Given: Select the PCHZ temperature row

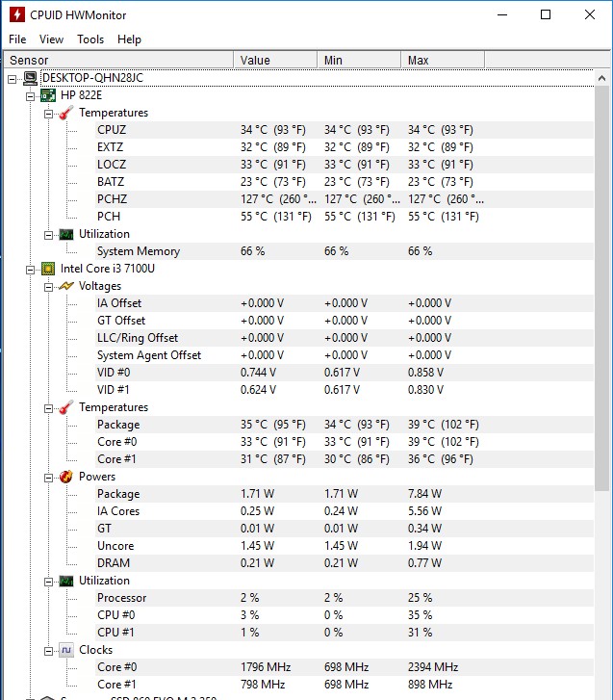Looking at the screenshot, I should point(112,199).
